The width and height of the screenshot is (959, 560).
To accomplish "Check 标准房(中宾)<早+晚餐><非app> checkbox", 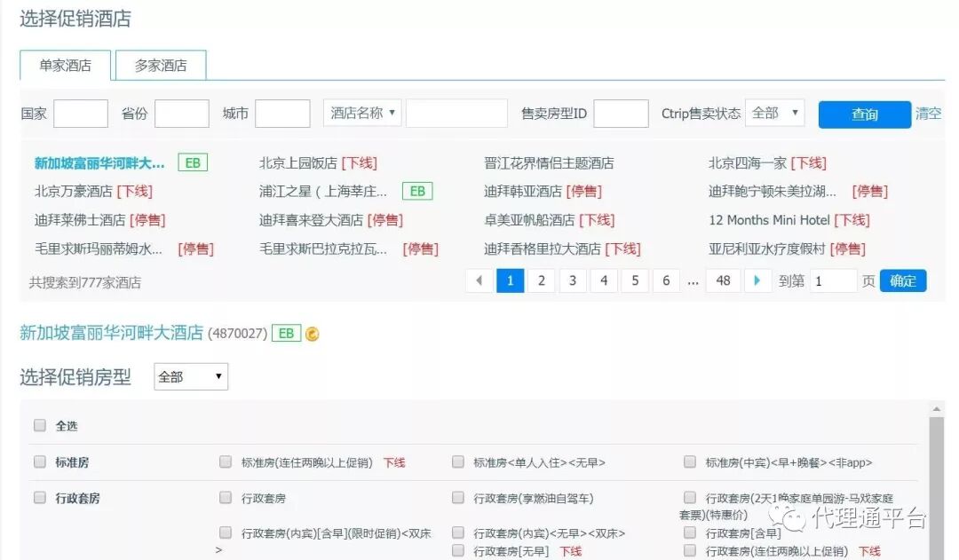I will tap(690, 461).
